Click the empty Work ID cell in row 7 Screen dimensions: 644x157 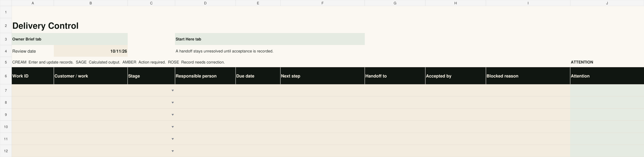click(x=33, y=90)
